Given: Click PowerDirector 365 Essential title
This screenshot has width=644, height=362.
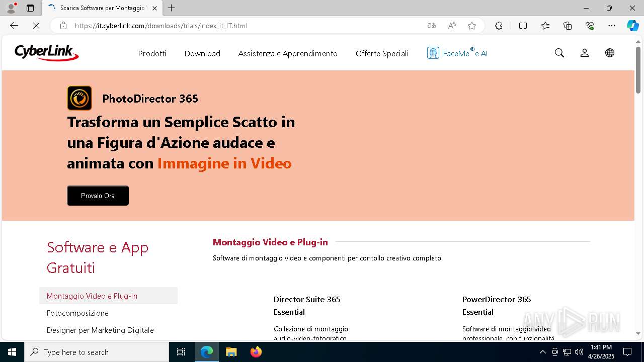Looking at the screenshot, I should pyautogui.click(x=497, y=306).
